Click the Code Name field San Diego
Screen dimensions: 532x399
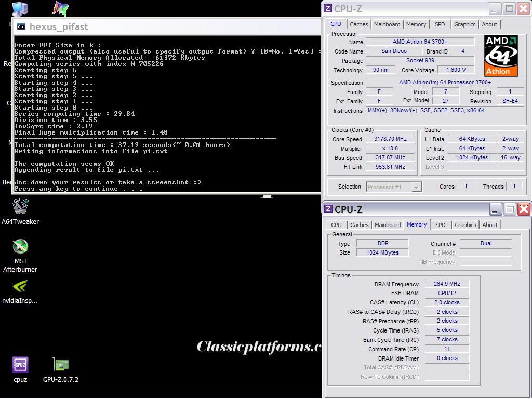pyautogui.click(x=394, y=51)
